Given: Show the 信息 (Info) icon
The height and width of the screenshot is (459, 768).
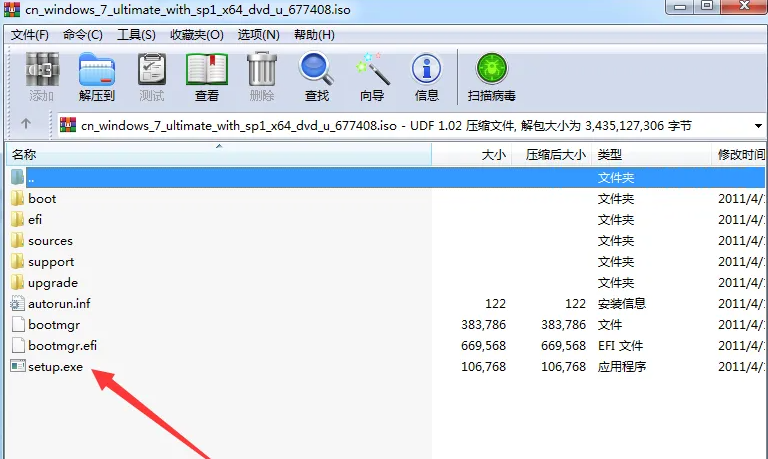Looking at the screenshot, I should click(x=427, y=70).
